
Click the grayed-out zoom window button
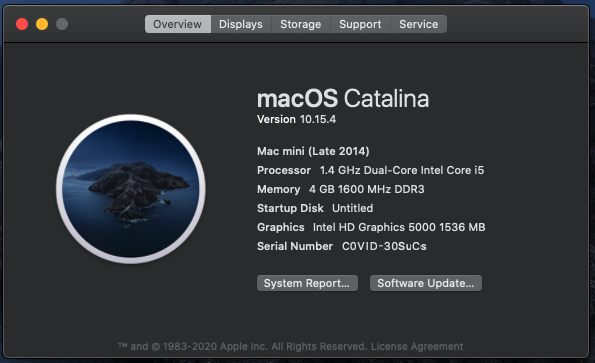pyautogui.click(x=62, y=24)
